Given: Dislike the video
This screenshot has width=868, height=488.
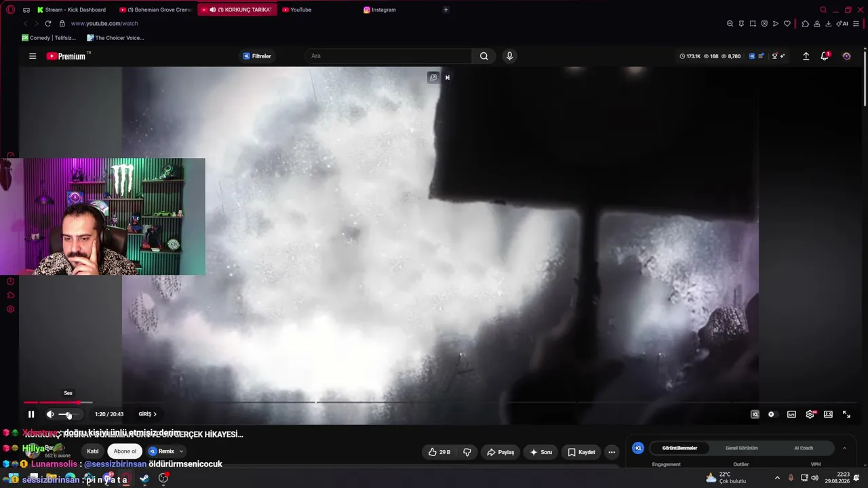Looking at the screenshot, I should (x=467, y=452).
